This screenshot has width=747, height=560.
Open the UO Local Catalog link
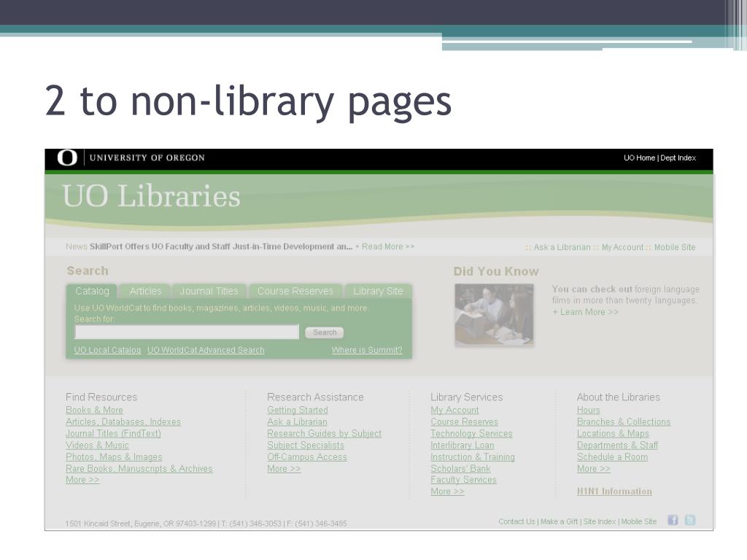click(108, 350)
